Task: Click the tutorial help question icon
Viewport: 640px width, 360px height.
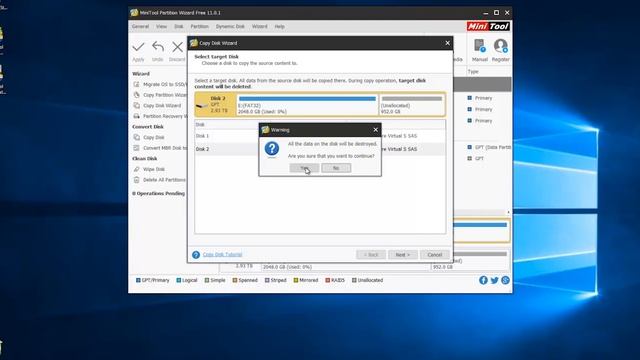Action: (x=196, y=255)
